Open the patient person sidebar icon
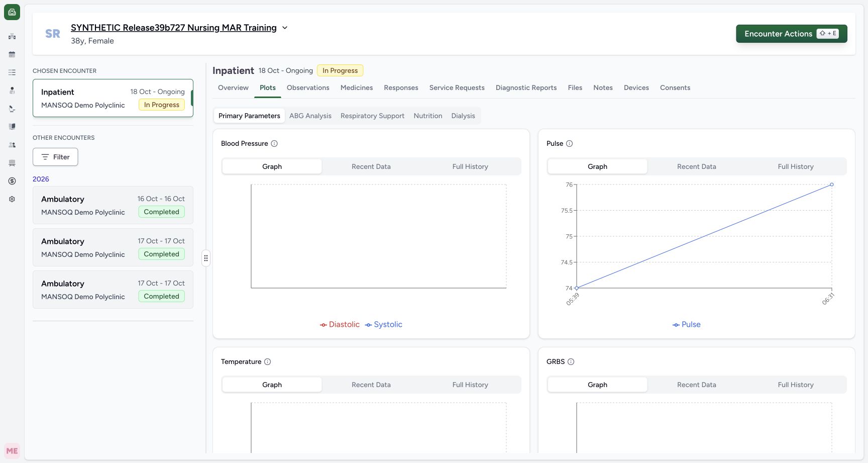 [x=12, y=90]
